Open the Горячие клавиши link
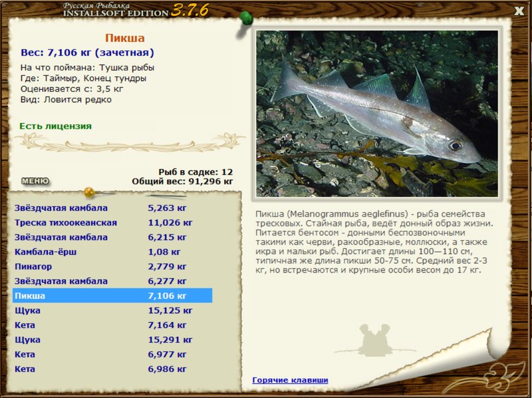 coord(290,380)
